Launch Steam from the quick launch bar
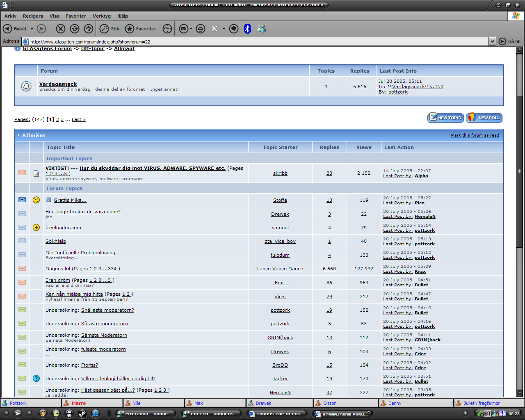The image size is (525, 420). (x=82, y=413)
